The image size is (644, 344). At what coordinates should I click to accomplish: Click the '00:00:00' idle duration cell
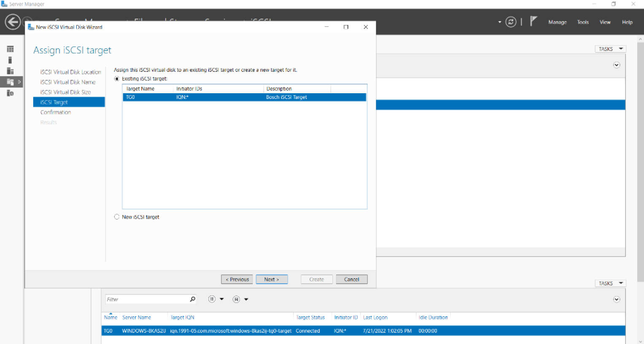point(428,331)
